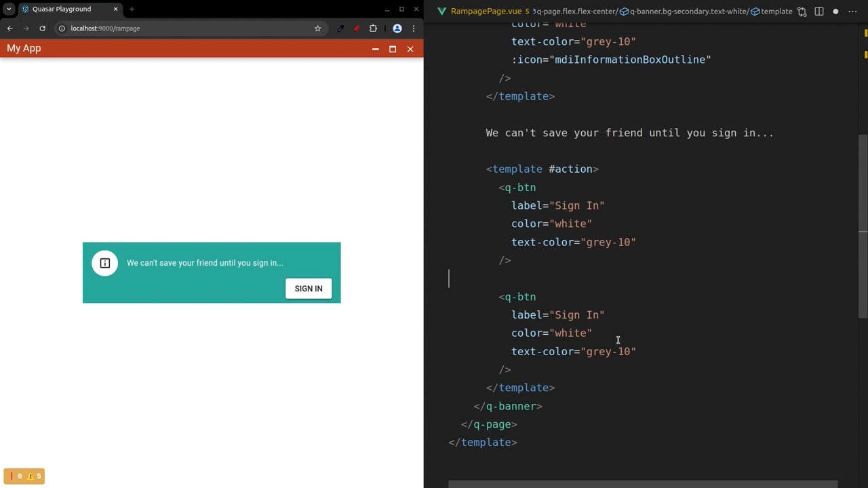The width and height of the screenshot is (868, 488).
Task: Open Chrome's three-dot menu
Action: pyautogui.click(x=414, y=28)
